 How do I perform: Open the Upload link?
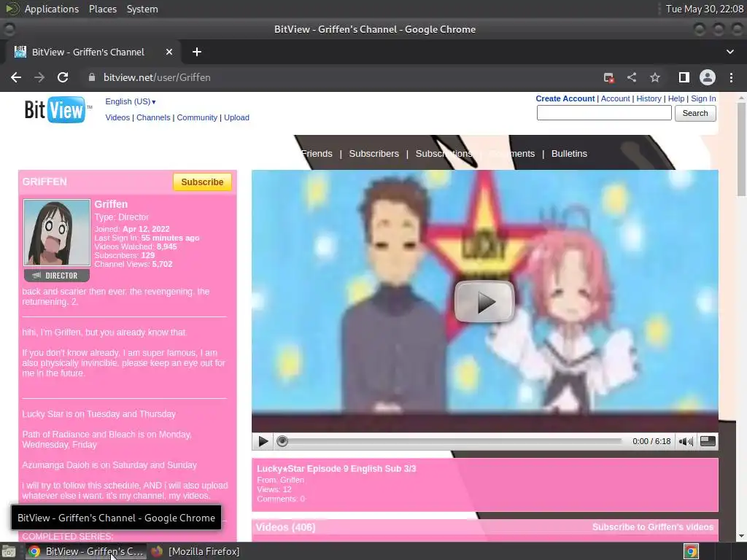click(236, 117)
